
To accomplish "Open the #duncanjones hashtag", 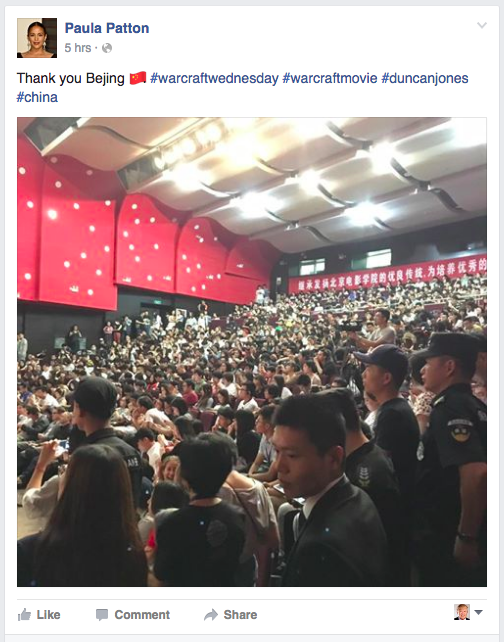I will [425, 78].
